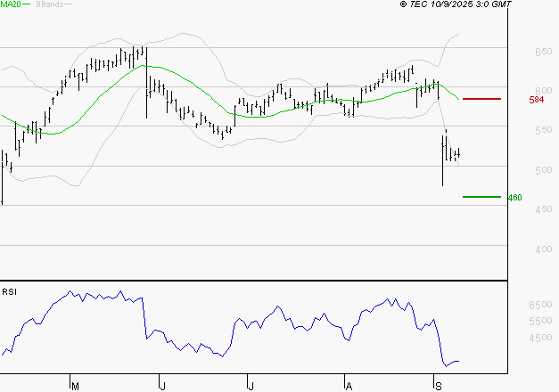
Task: Click the 650 price axis label
Action: 542,53
